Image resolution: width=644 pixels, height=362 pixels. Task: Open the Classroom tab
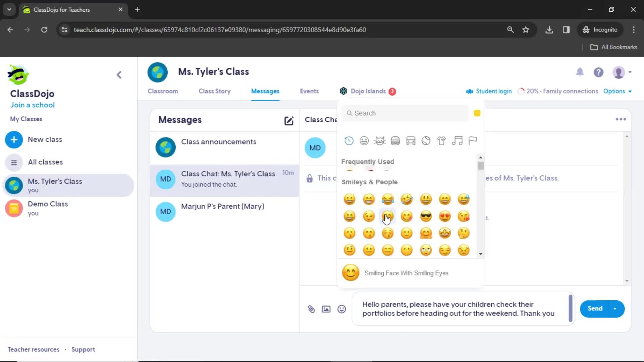(x=163, y=91)
